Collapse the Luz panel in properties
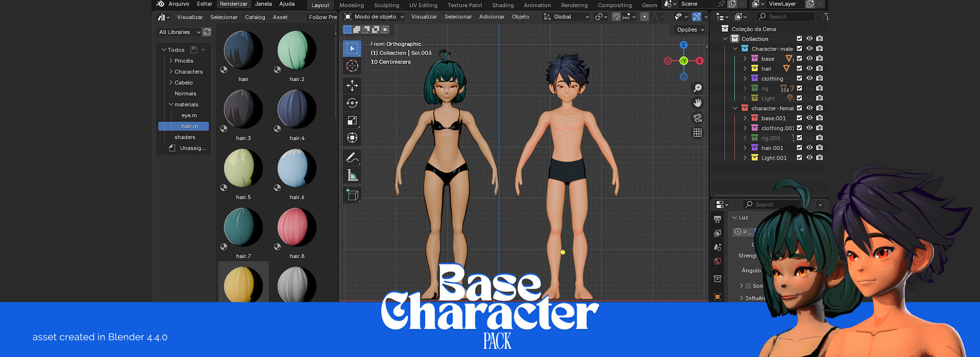The image size is (980, 357). coord(735,218)
